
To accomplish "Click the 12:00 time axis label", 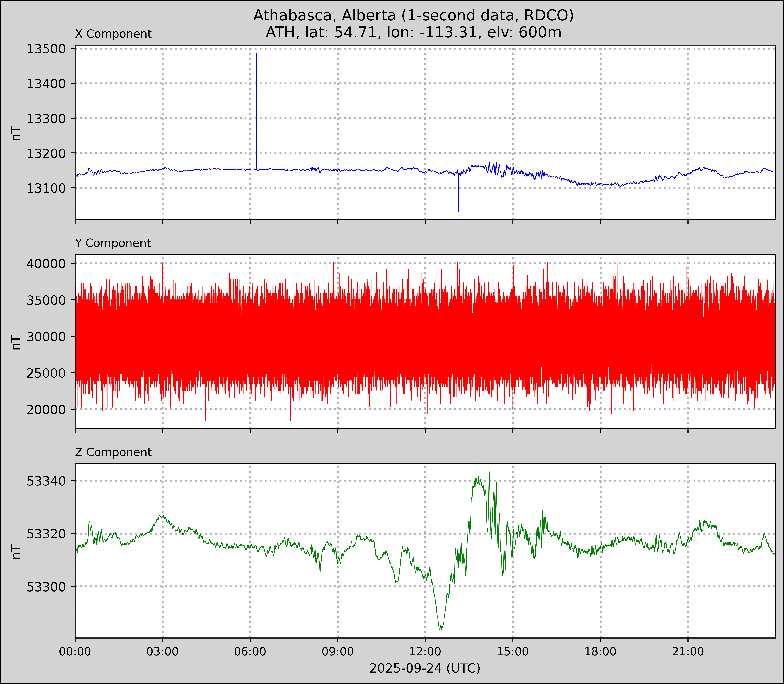I will [x=425, y=652].
